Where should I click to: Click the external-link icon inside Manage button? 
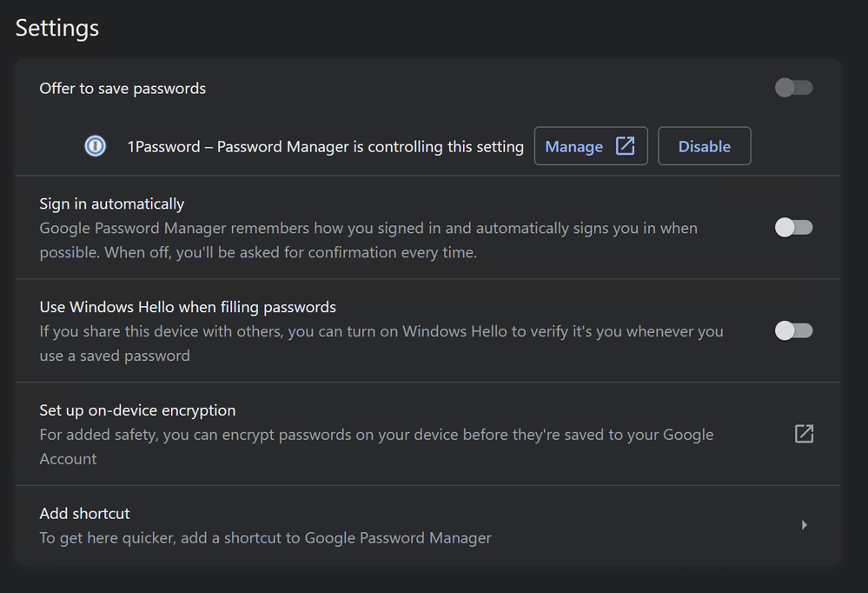625,146
